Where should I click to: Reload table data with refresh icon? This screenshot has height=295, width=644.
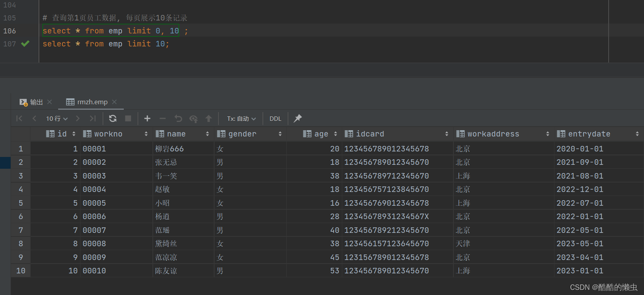(113, 118)
